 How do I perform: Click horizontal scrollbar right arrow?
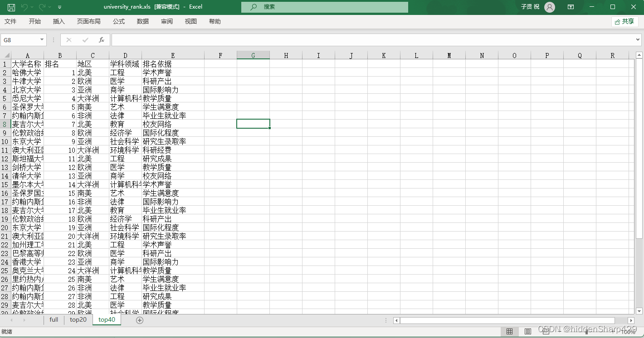[x=631, y=320]
